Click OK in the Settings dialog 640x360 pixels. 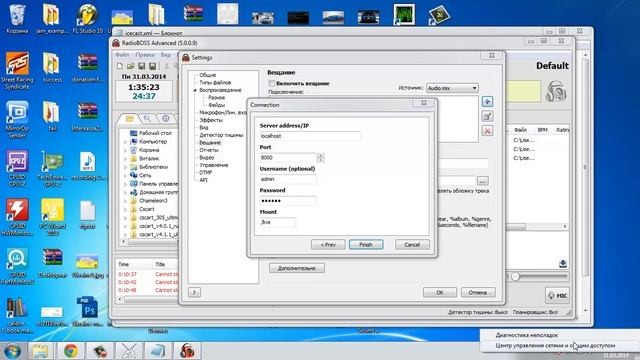440,292
